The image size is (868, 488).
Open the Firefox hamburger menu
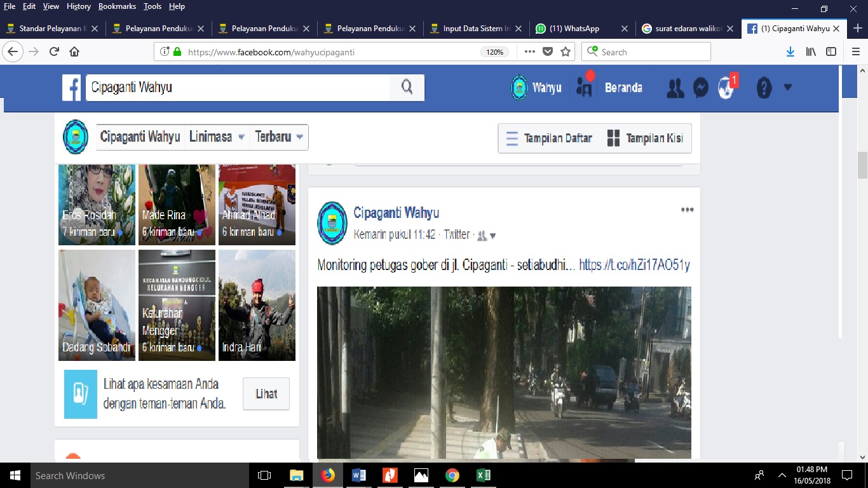(x=855, y=51)
